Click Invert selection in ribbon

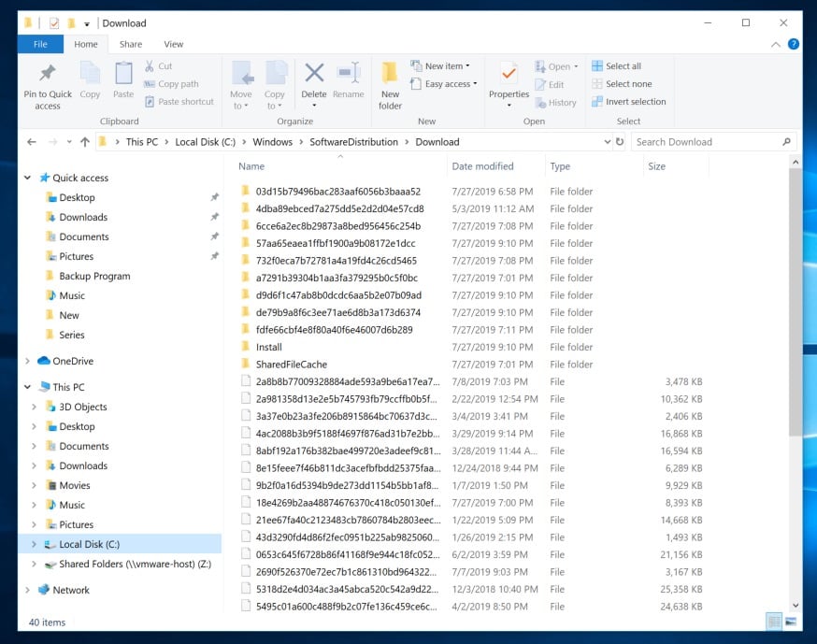click(x=629, y=102)
